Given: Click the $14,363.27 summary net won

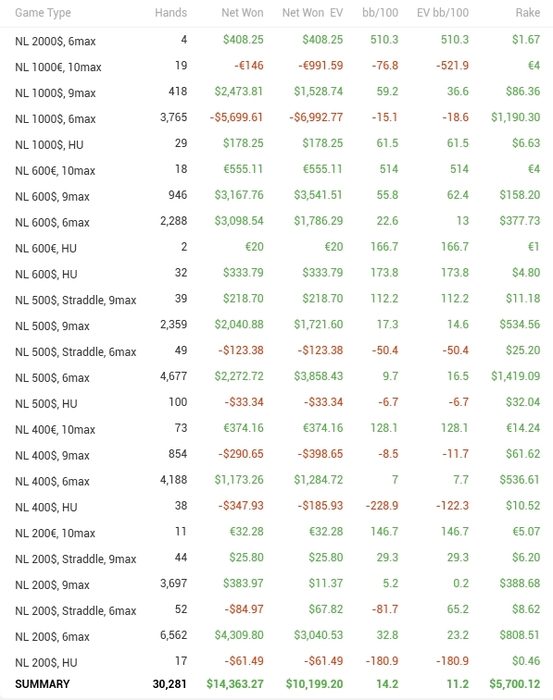Looking at the screenshot, I should coord(235,684).
